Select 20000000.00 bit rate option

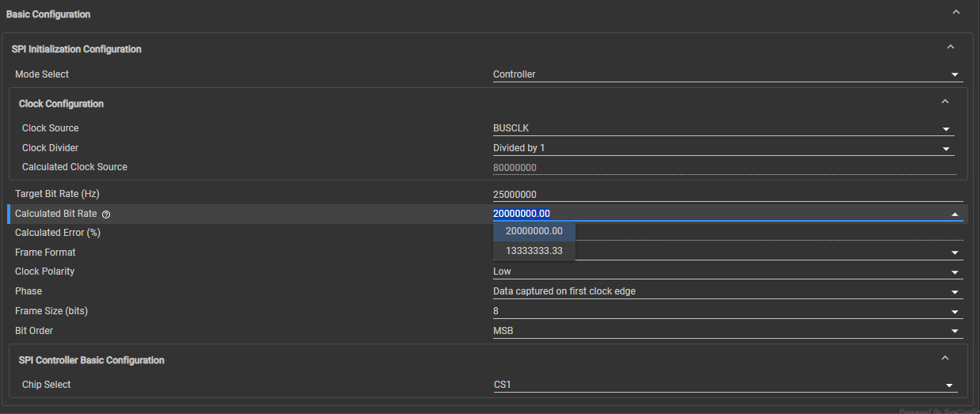[x=534, y=231]
